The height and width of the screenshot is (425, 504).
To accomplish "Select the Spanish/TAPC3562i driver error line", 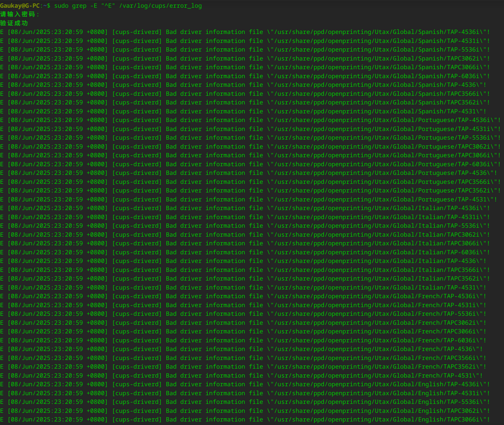I will pyautogui.click(x=245, y=102).
